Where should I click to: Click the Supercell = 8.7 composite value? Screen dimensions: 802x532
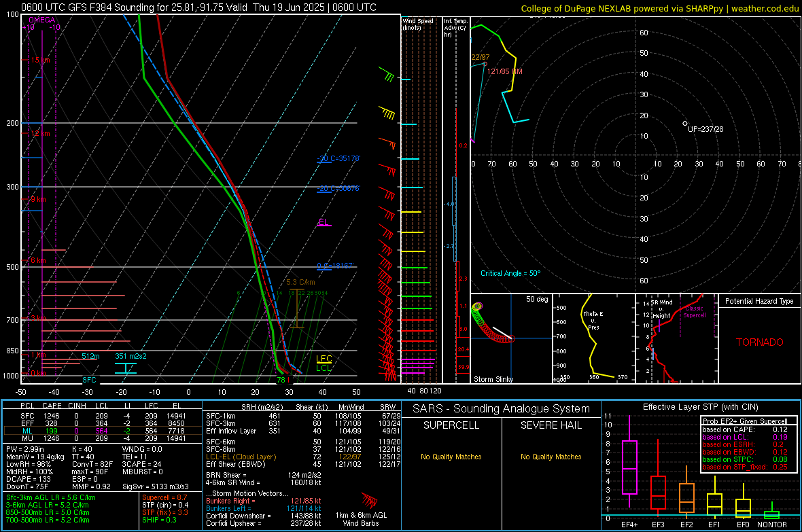[164, 498]
